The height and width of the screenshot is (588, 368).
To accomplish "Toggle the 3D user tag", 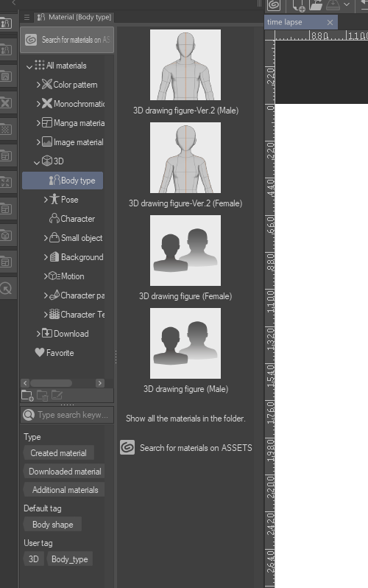I will pos(33,559).
